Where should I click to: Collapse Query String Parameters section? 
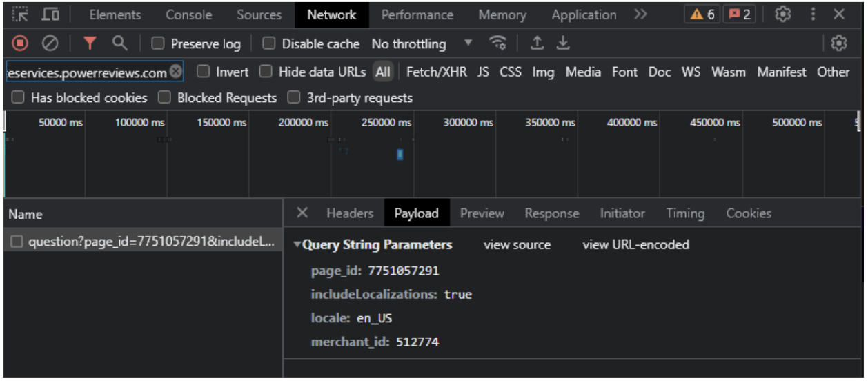pos(297,244)
